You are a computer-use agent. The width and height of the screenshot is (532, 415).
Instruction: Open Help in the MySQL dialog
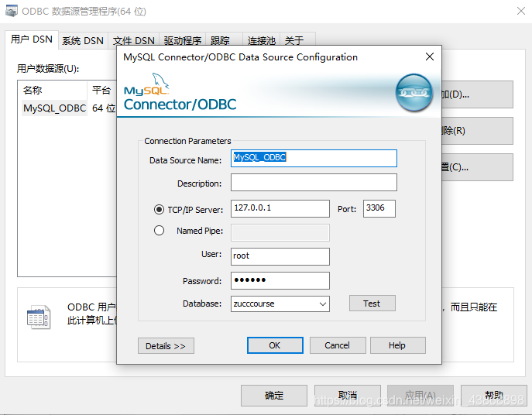[x=397, y=345]
